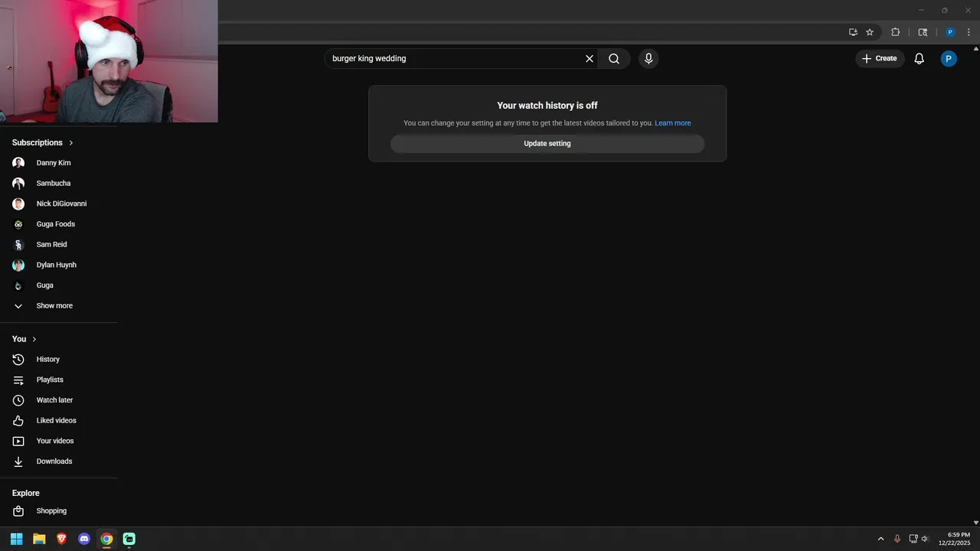Click the Guga channel avatar
Image resolution: width=980 pixels, height=551 pixels.
(18, 285)
